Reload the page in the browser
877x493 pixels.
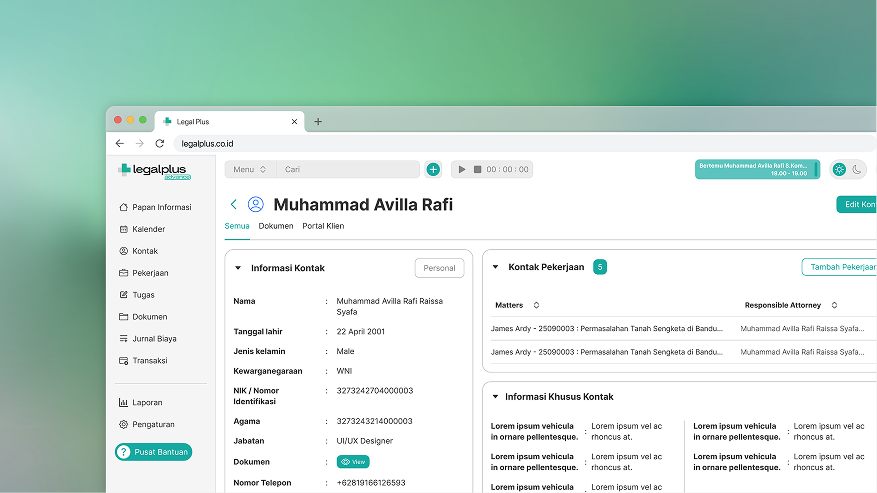159,144
